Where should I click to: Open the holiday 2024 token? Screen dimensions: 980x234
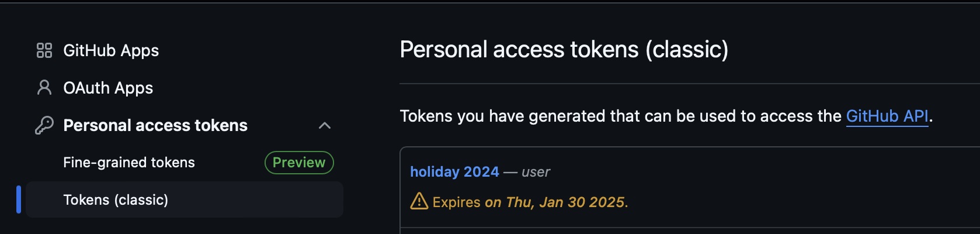coord(454,172)
